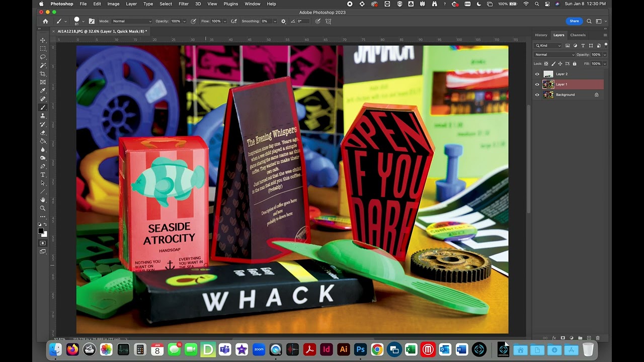Select the Zoom tool
The height and width of the screenshot is (362, 644).
pos(43,208)
